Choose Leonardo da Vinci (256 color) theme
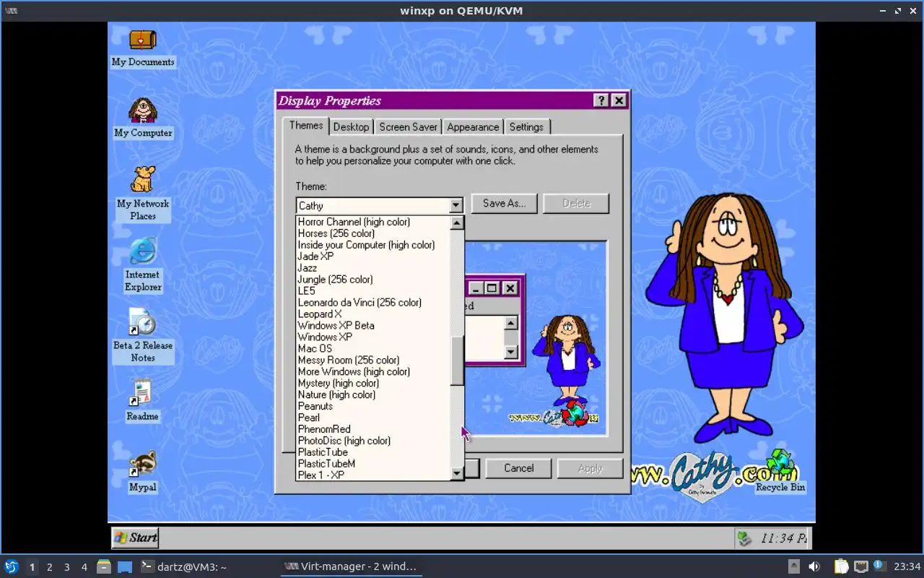This screenshot has width=924, height=578. [374, 303]
